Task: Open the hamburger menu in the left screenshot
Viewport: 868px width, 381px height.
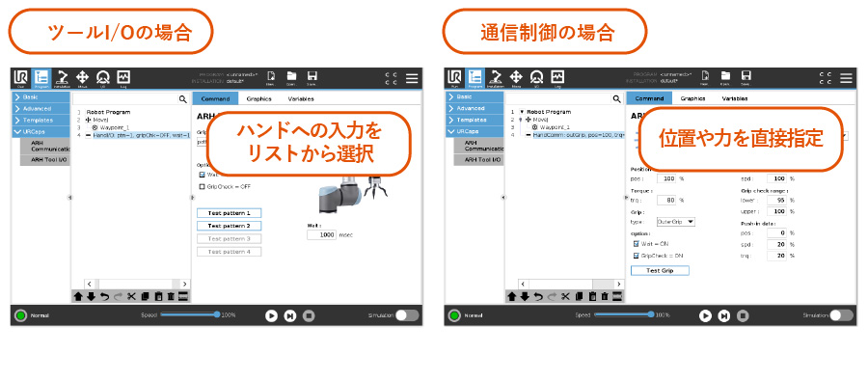Action: [x=412, y=78]
